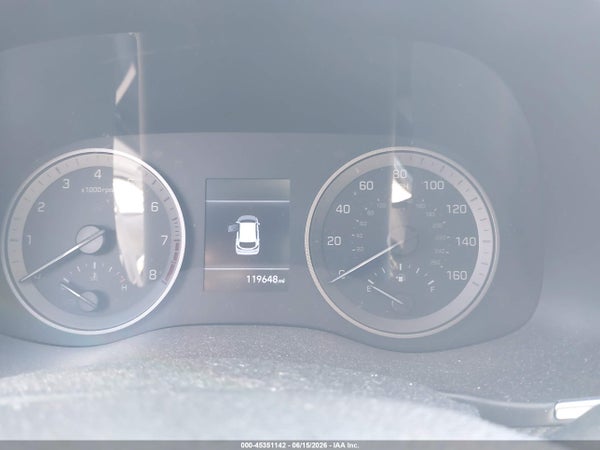Tap the 3 on the tachometer
This screenshot has height=450, width=600.
click(x=66, y=184)
